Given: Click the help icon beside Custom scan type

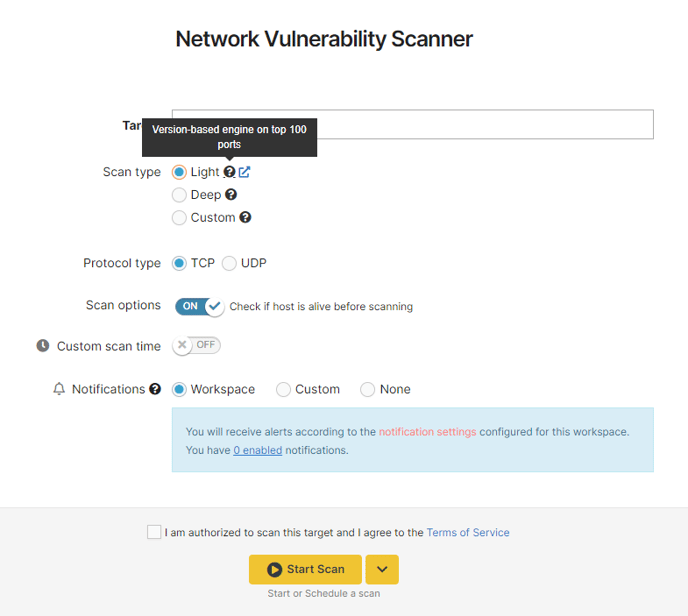Looking at the screenshot, I should pyautogui.click(x=245, y=217).
